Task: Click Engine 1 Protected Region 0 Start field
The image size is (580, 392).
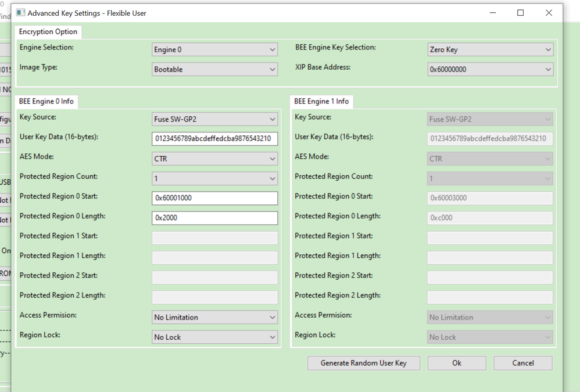Action: 490,198
